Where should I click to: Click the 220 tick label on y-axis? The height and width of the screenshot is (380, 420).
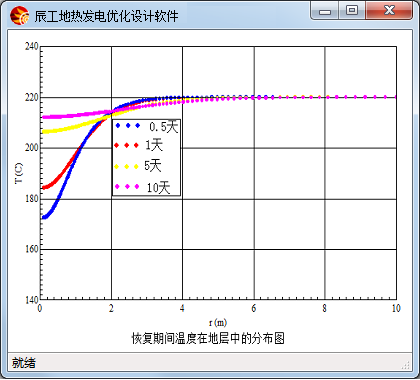(x=32, y=98)
